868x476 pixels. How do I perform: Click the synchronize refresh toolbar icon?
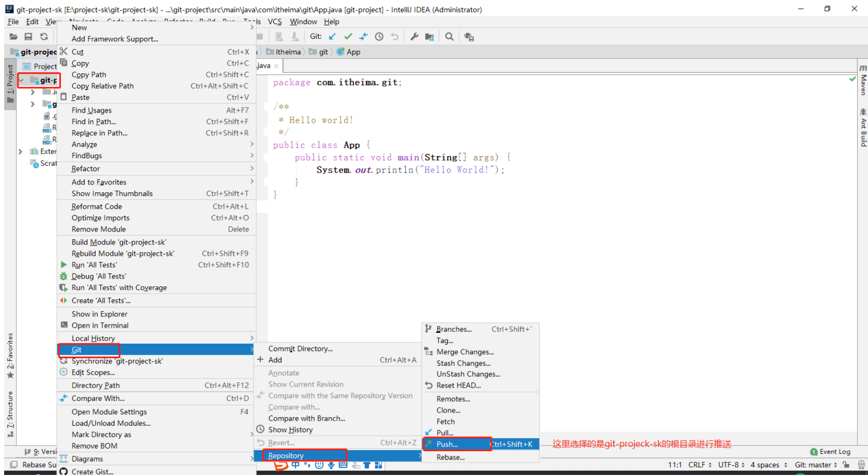pyautogui.click(x=44, y=36)
